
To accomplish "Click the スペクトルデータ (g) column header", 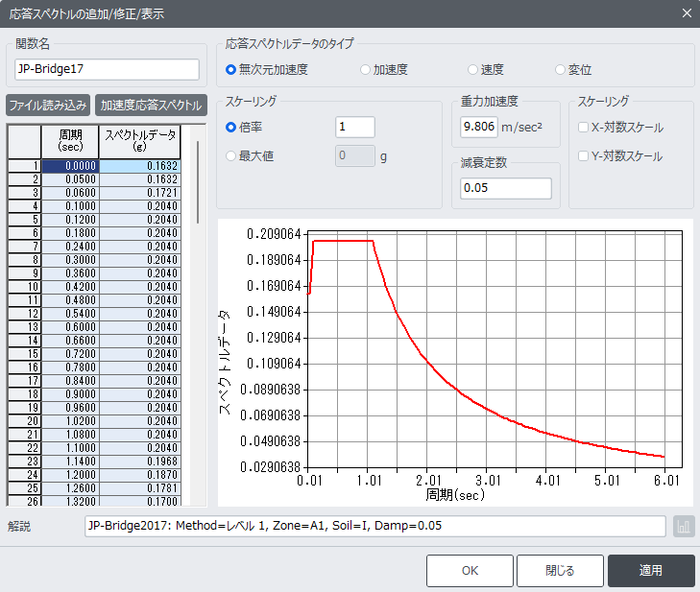I will tap(139, 141).
